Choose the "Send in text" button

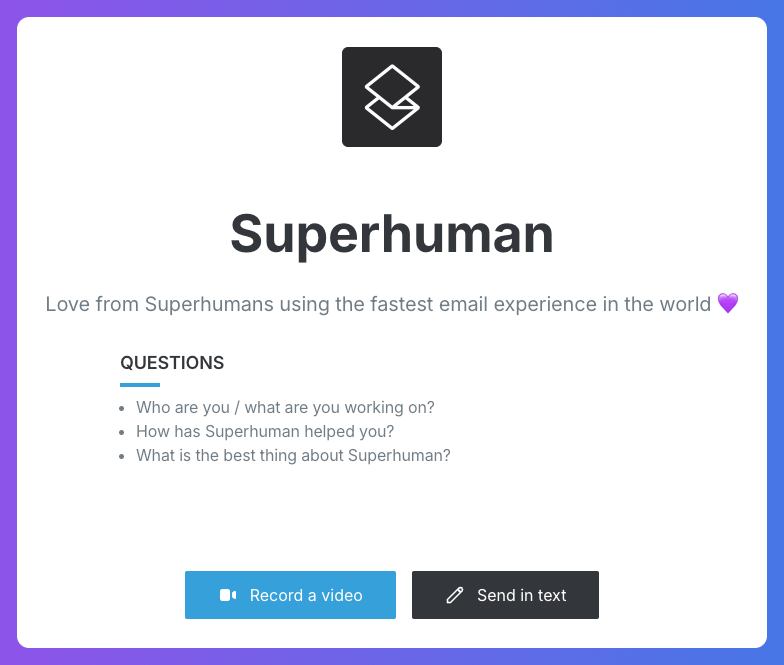click(x=505, y=595)
